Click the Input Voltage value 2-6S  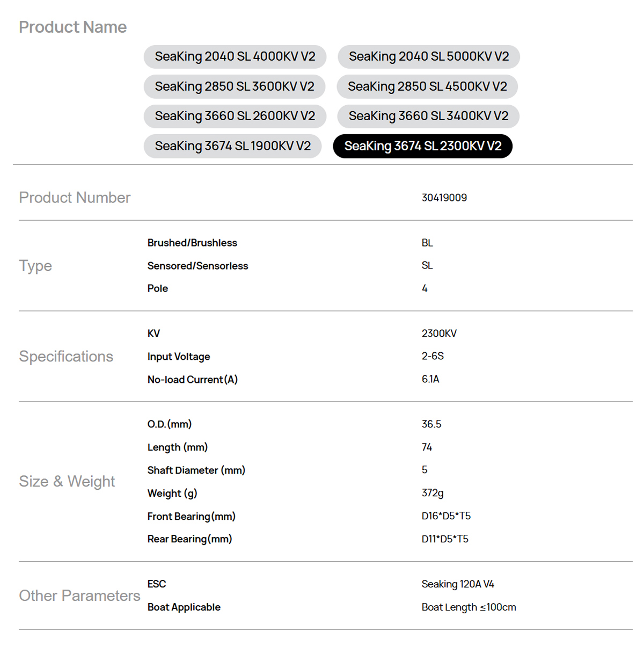[433, 356]
